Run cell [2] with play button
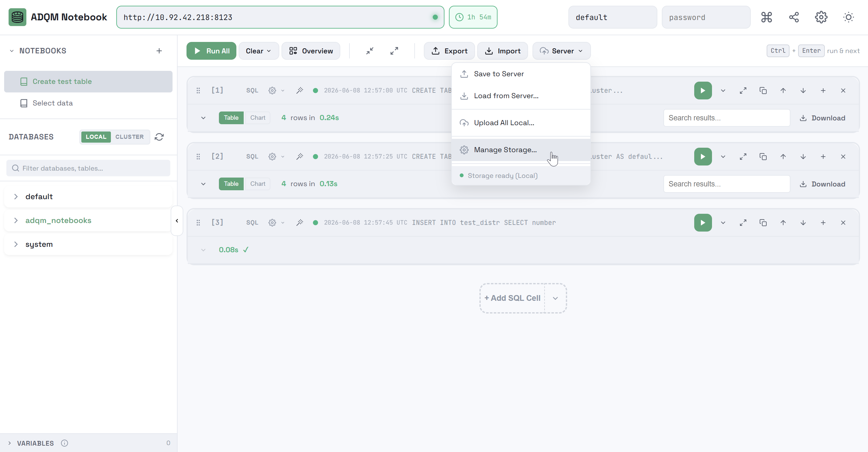The width and height of the screenshot is (868, 452). (702, 157)
